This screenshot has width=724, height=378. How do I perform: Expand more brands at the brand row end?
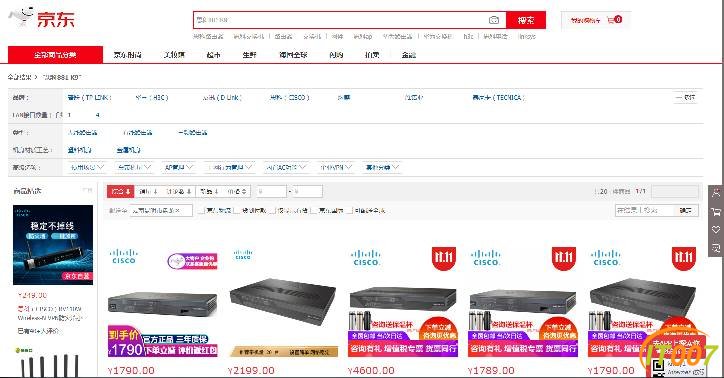(x=685, y=97)
